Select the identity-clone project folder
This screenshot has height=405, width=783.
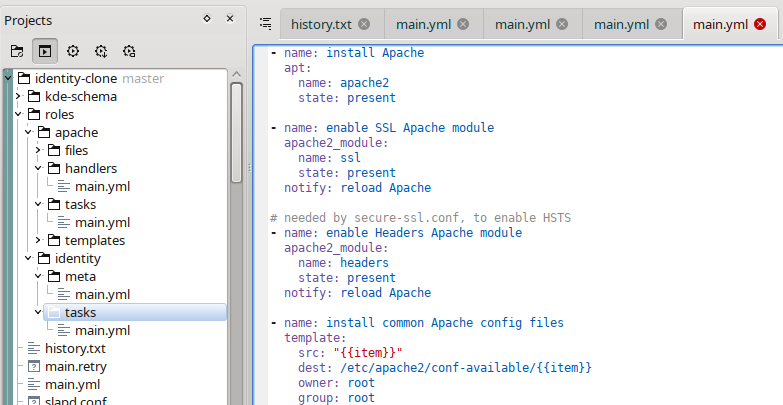(76, 78)
